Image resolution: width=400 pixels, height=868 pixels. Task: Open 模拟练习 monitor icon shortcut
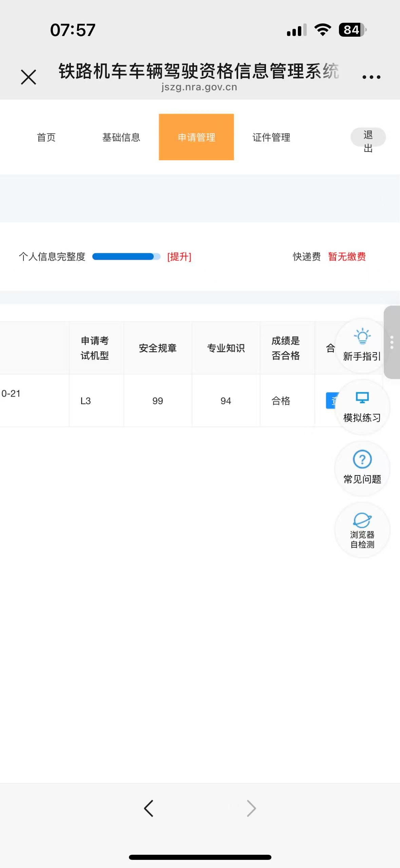click(362, 407)
